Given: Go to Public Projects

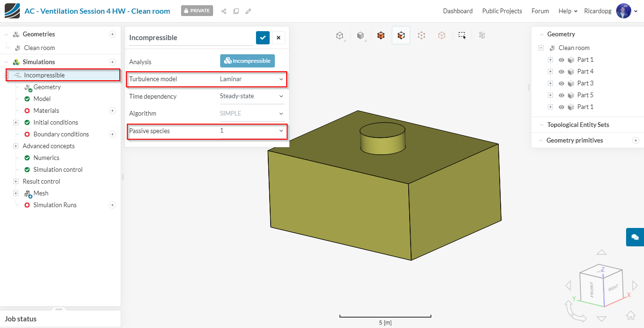Looking at the screenshot, I should point(502,11).
